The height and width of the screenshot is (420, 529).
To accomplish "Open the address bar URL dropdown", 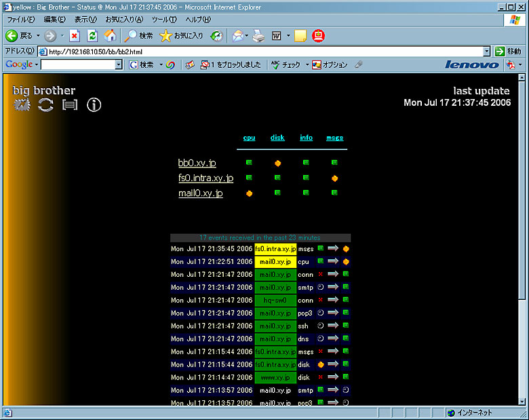I will 486,52.
